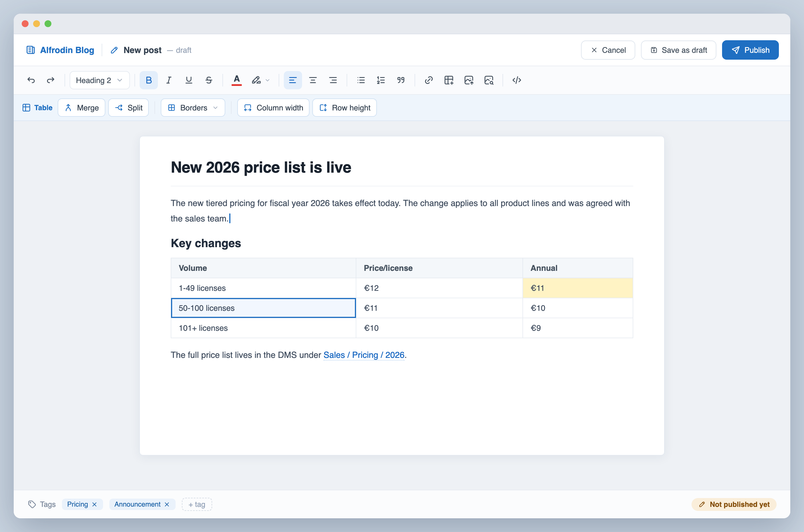The image size is (804, 532).
Task: Click the Not published yet status badge
Action: [734, 505]
